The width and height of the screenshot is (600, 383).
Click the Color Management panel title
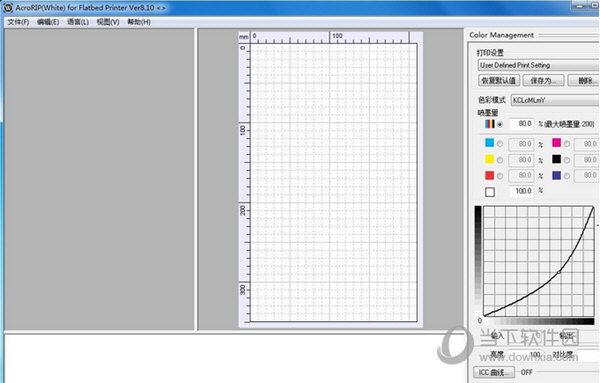[x=501, y=35]
